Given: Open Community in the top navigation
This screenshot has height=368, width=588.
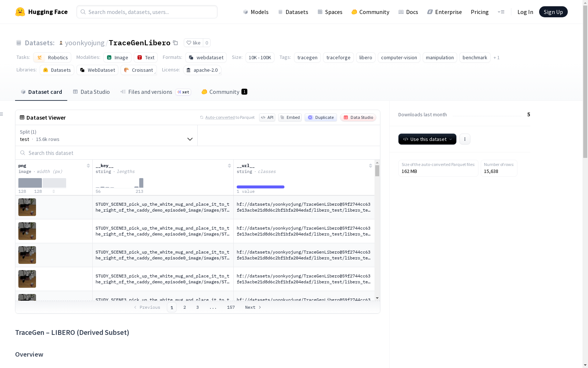Looking at the screenshot, I should click(x=370, y=12).
